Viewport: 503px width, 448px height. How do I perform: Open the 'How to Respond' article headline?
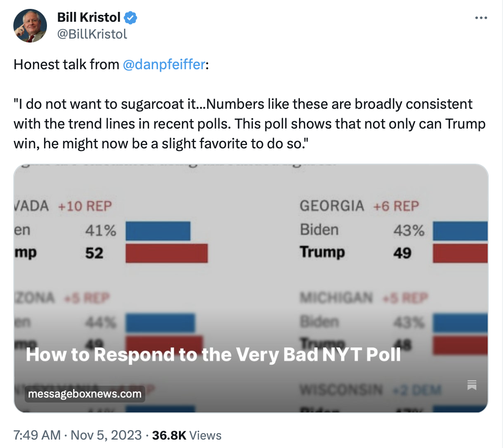pyautogui.click(x=213, y=355)
